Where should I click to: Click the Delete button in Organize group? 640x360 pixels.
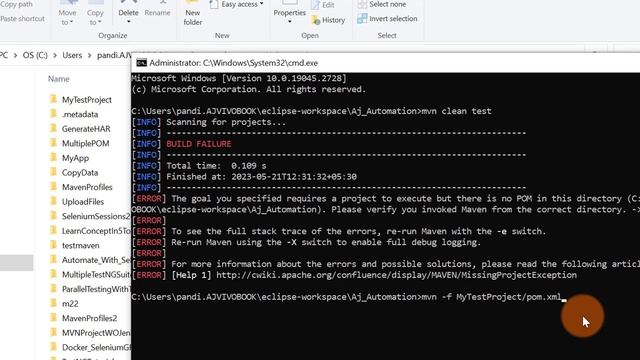click(128, 11)
